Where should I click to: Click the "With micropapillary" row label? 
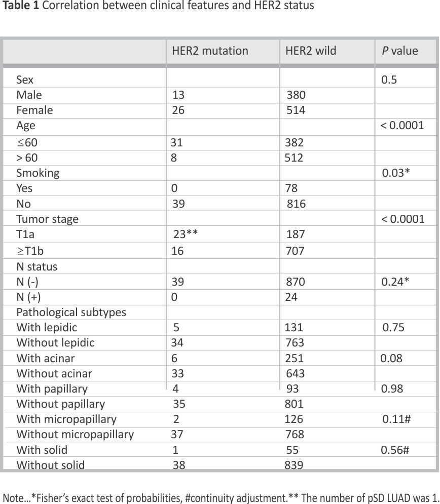(66, 419)
